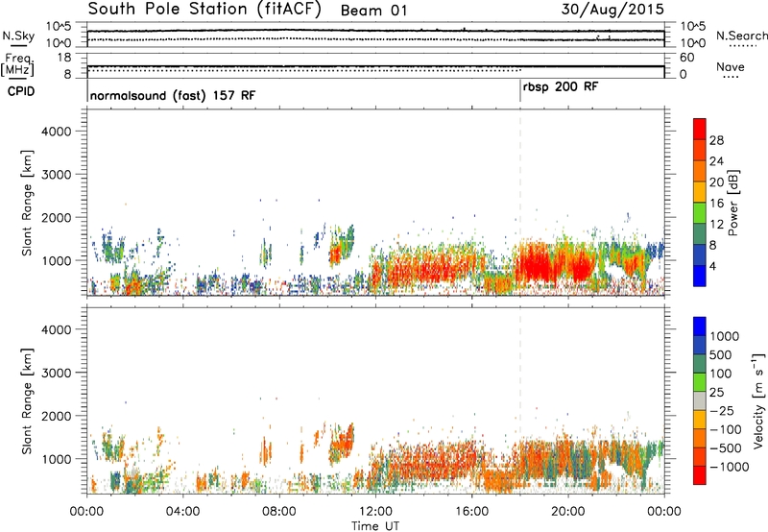
Task: Click the 'South Pole Station (fitACF)' title
Action: pos(204,10)
